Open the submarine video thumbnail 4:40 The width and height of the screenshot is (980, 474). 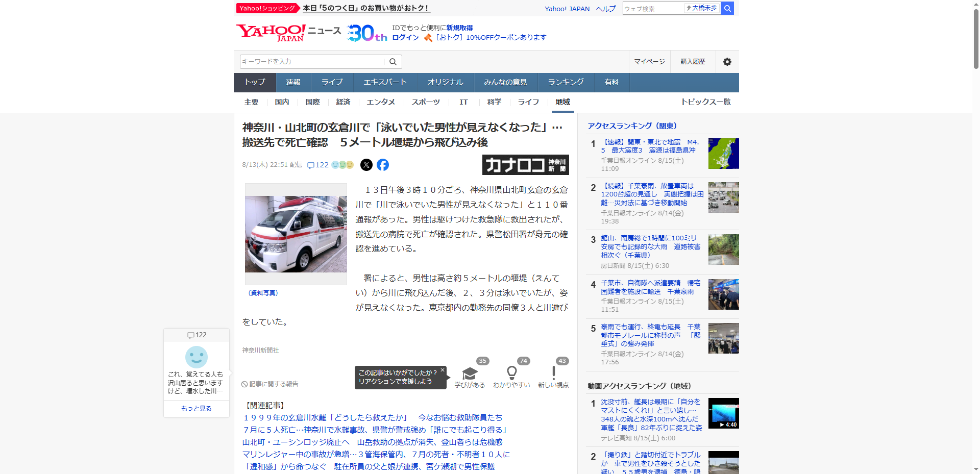click(x=723, y=413)
